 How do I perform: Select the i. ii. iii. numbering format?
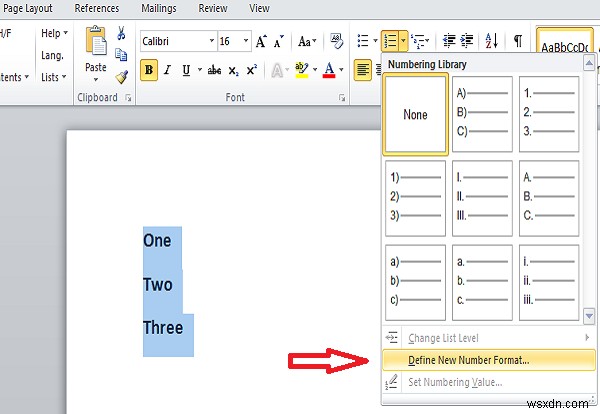click(x=549, y=282)
